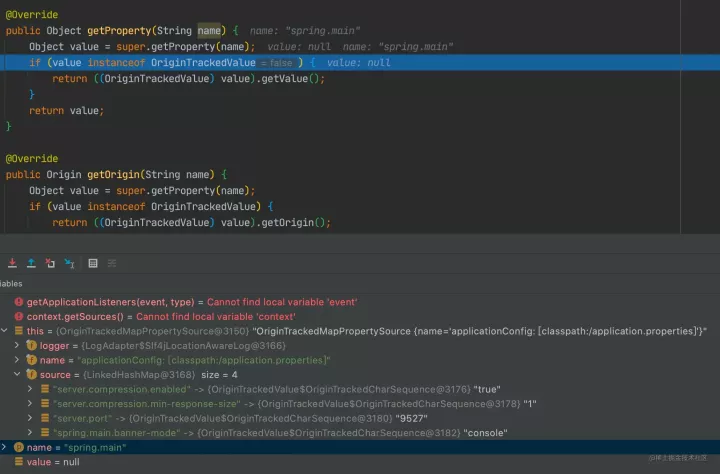Click the entry icon for server.port
720x474 pixels.
(x=45, y=418)
